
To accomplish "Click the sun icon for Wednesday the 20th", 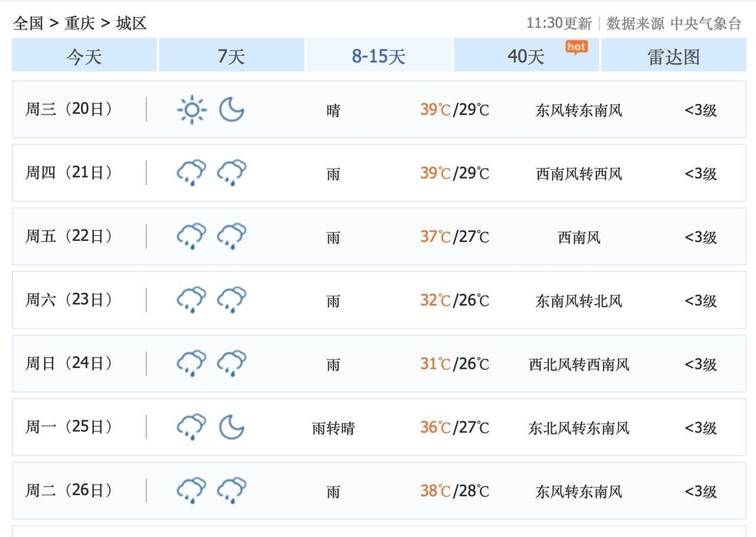I will (x=191, y=110).
